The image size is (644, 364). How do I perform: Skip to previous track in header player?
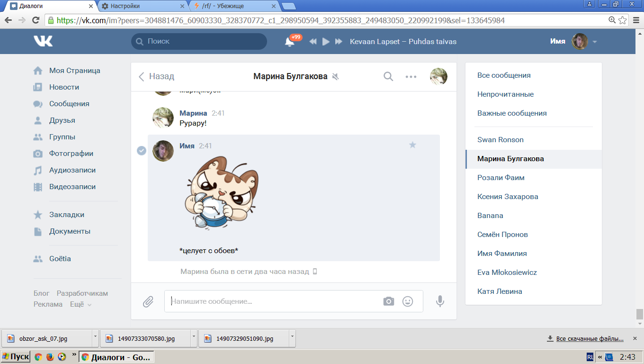coord(313,42)
